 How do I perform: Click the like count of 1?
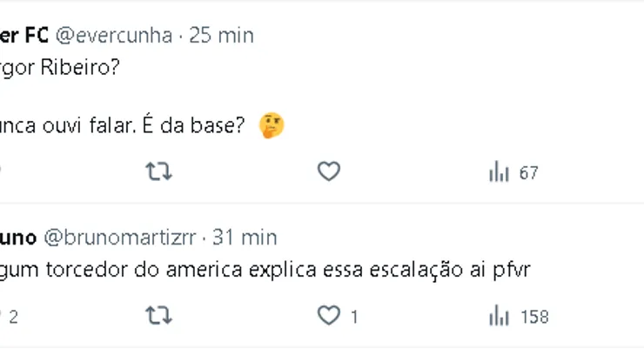pyautogui.click(x=354, y=317)
